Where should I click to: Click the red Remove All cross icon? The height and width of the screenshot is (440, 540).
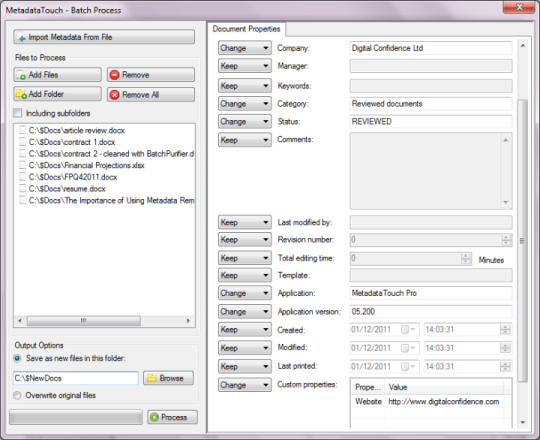coord(115,95)
